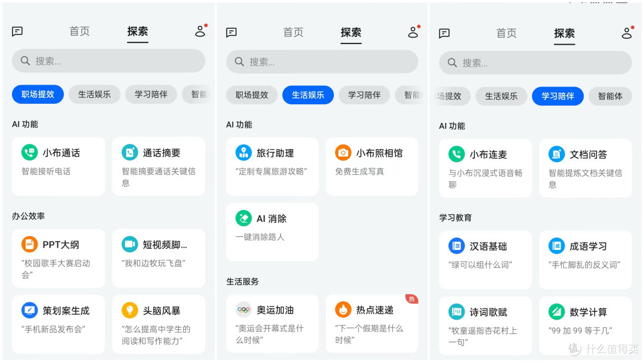Select 职场提效 chip in left screen
Viewport: 644px width, 362px height.
click(x=38, y=94)
